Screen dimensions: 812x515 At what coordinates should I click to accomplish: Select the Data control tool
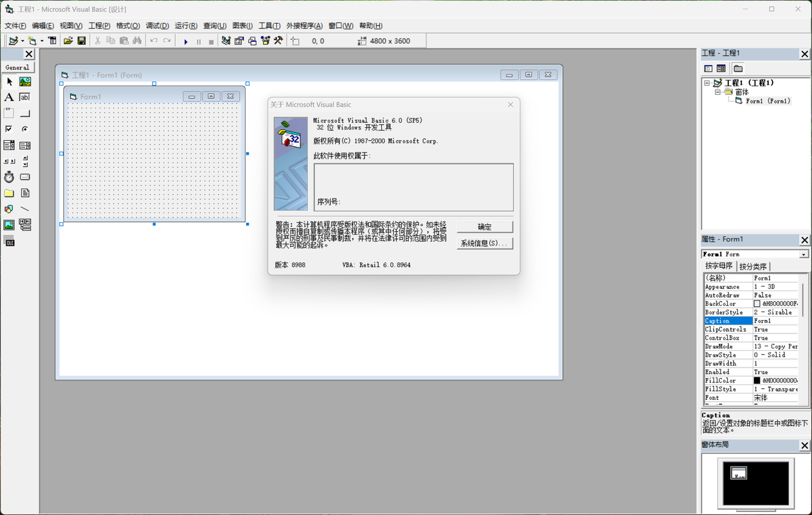point(25,225)
